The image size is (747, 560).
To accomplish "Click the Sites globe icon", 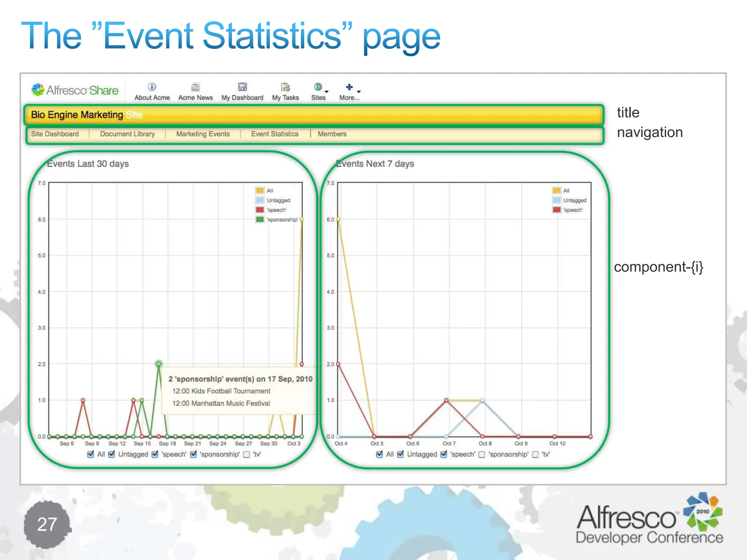I will tap(318, 87).
